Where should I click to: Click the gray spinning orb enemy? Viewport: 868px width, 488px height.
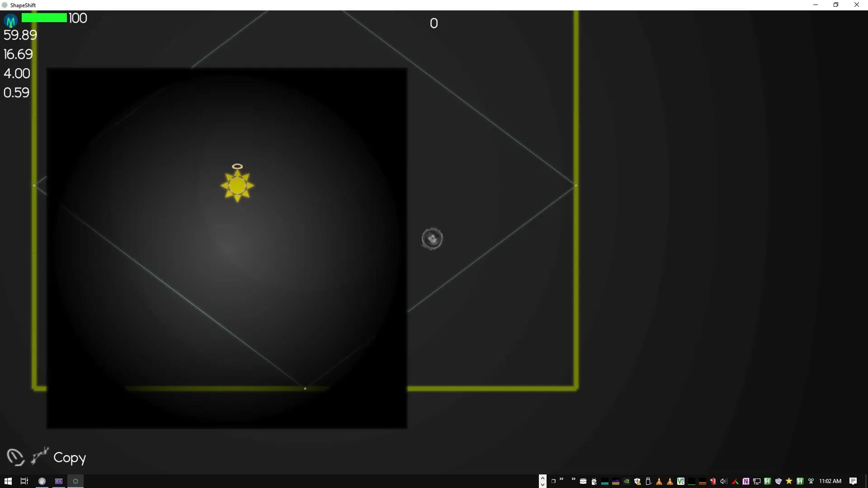(432, 239)
